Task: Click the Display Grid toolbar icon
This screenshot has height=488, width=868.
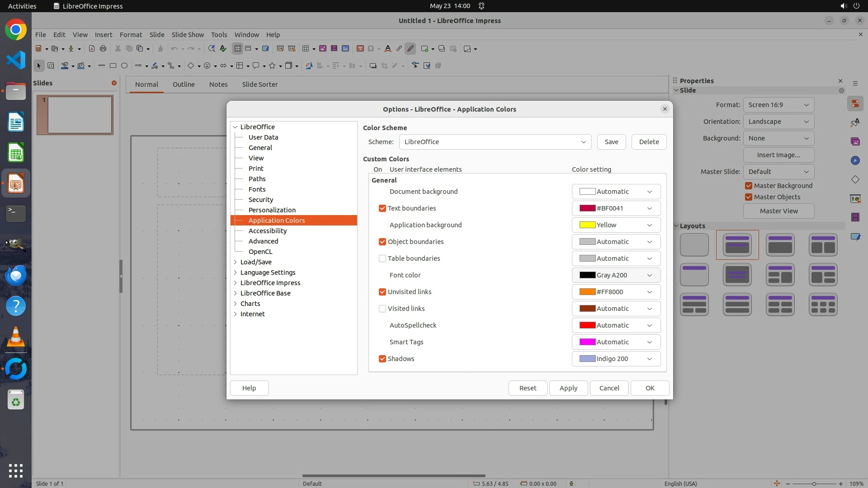Action: [237, 49]
